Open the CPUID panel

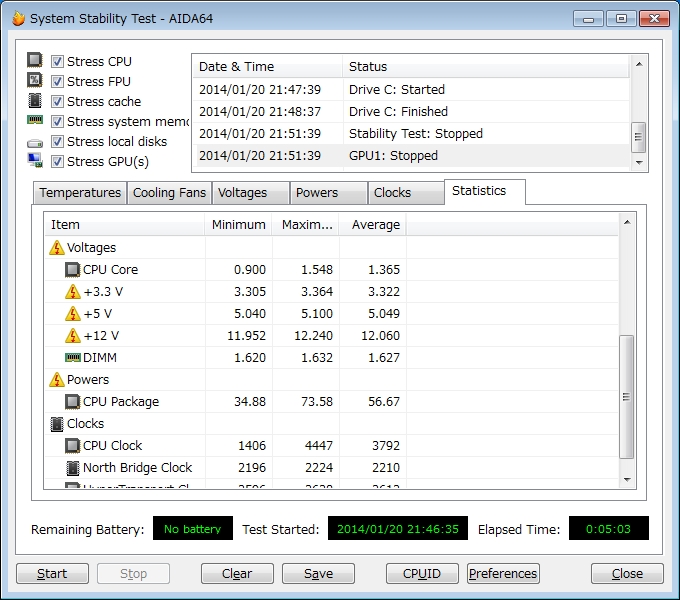tap(422, 573)
